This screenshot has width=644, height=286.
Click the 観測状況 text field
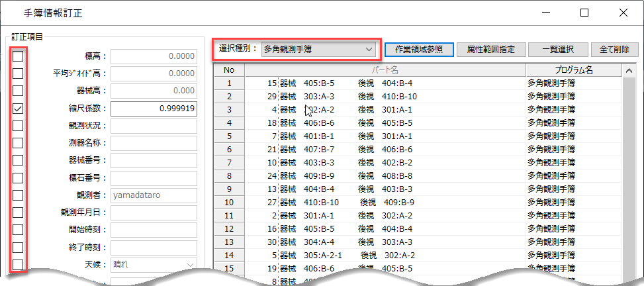click(154, 126)
